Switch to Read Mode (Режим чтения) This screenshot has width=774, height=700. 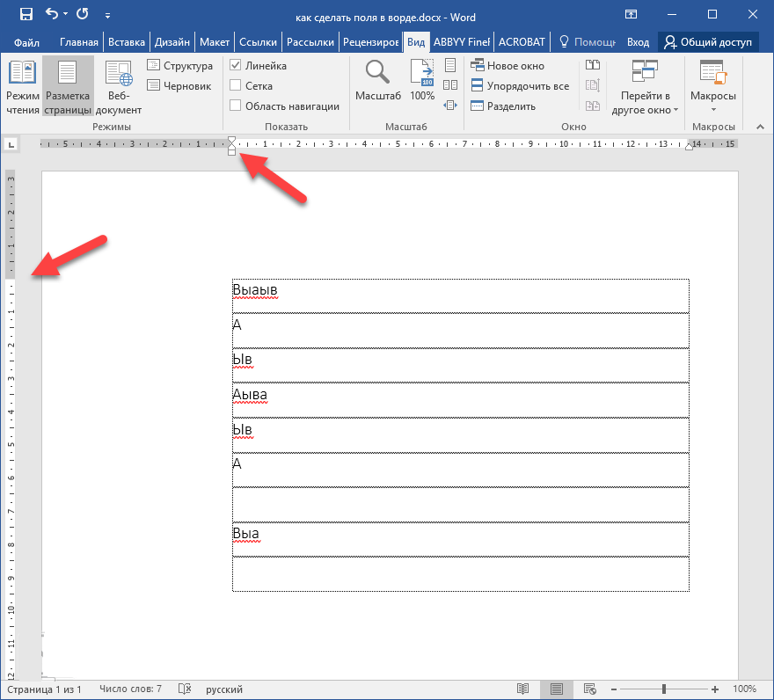point(23,87)
